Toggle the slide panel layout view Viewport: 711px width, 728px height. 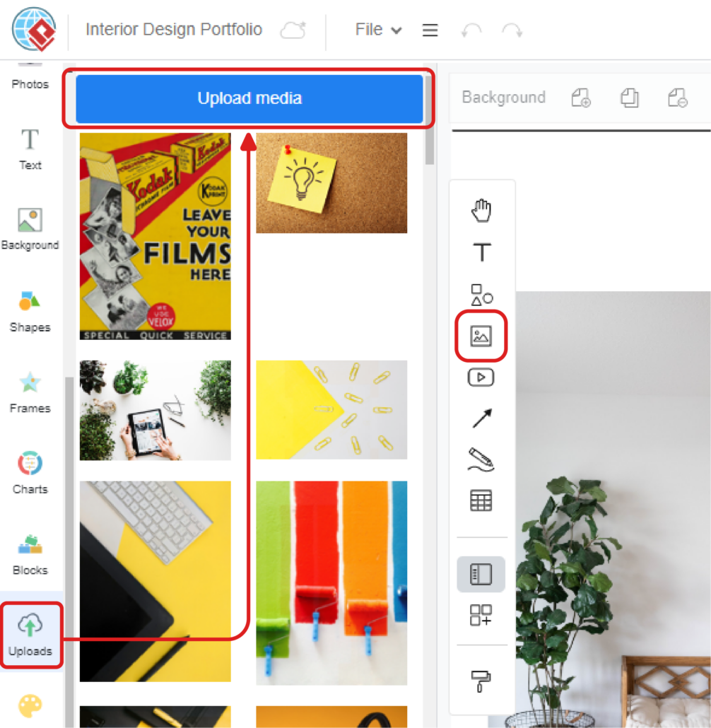(481, 574)
